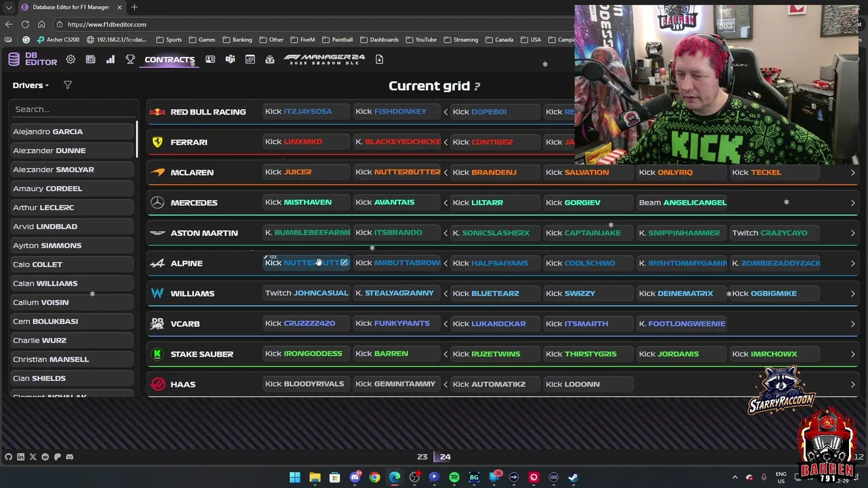Click Red Bull driver ITZJAYSOSA

[x=307, y=111]
